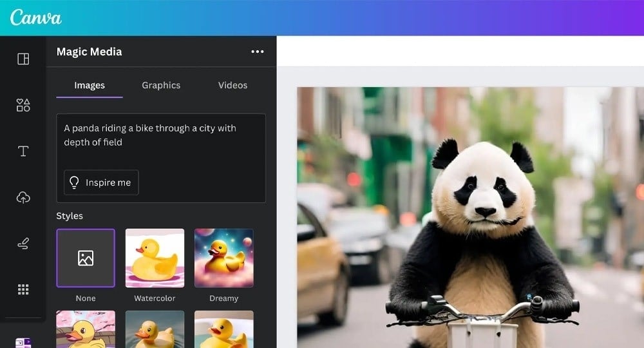Select the Dreamy style thumbnail
The width and height of the screenshot is (644, 348).
224,258
